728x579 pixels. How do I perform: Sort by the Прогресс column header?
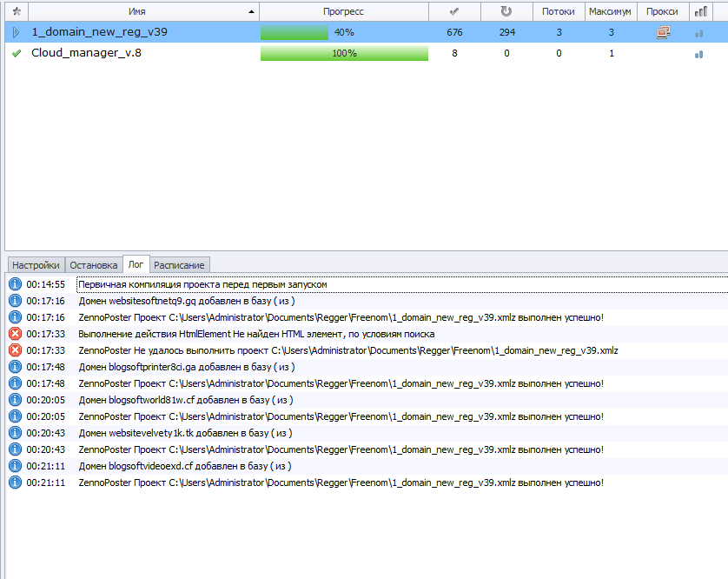(343, 11)
